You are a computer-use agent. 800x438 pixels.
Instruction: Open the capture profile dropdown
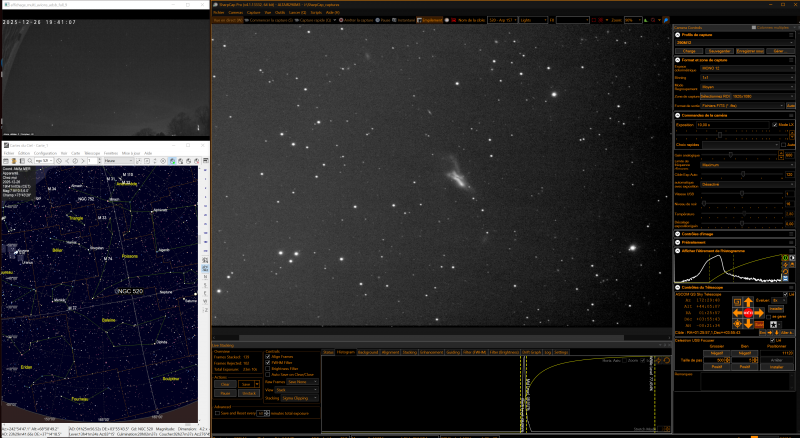coord(735,42)
